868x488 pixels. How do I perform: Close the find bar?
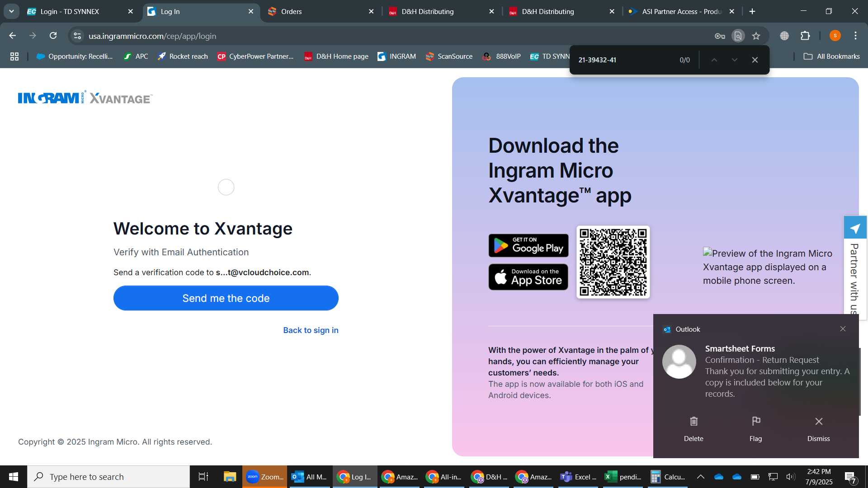tap(755, 60)
